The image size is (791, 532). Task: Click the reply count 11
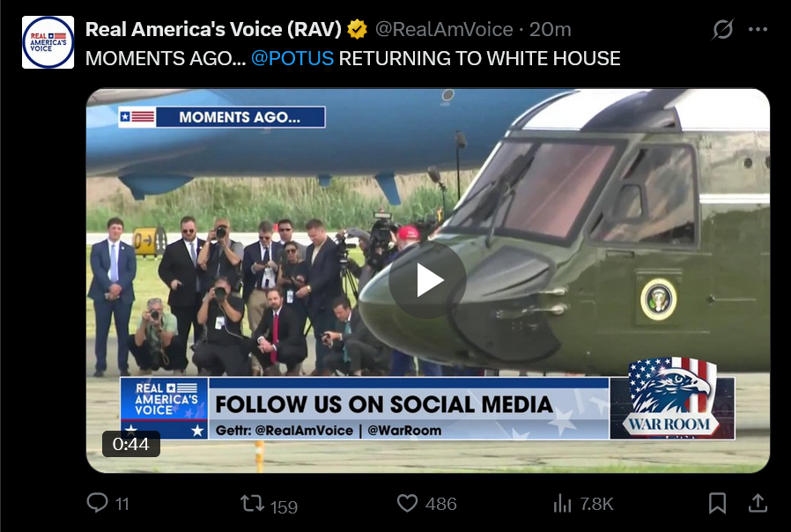[122, 504]
